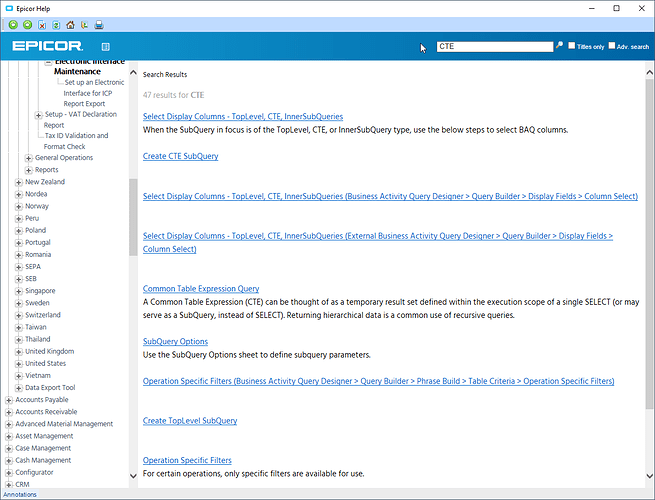The height and width of the screenshot is (500, 655).
Task: Open the Create TopLevel SubQuery link
Action: [x=190, y=421]
